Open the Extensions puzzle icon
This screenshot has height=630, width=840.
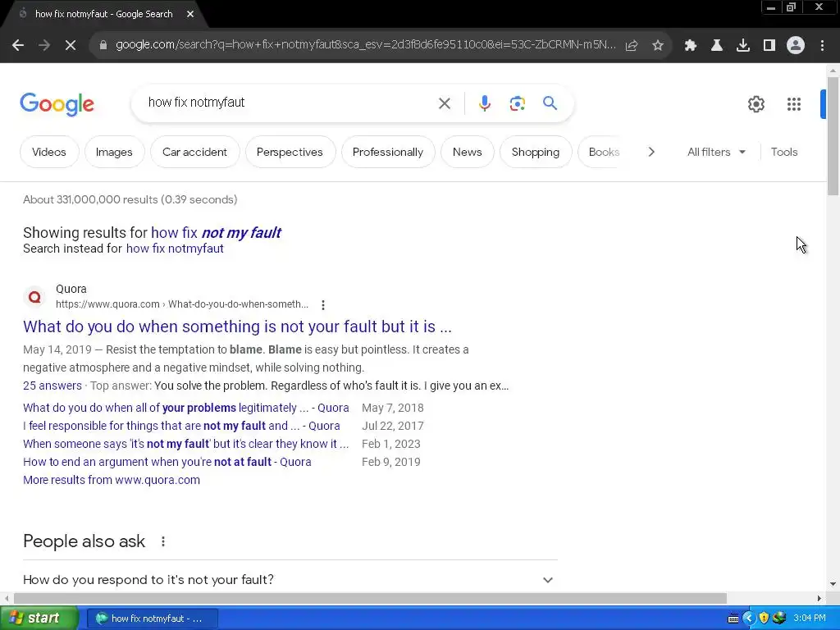tap(691, 46)
